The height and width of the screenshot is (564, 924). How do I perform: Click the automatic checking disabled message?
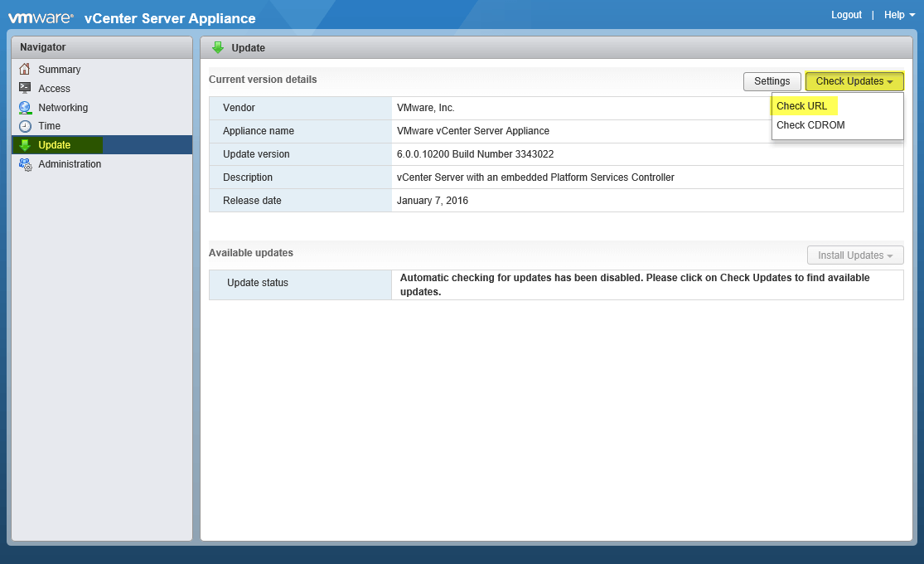635,284
